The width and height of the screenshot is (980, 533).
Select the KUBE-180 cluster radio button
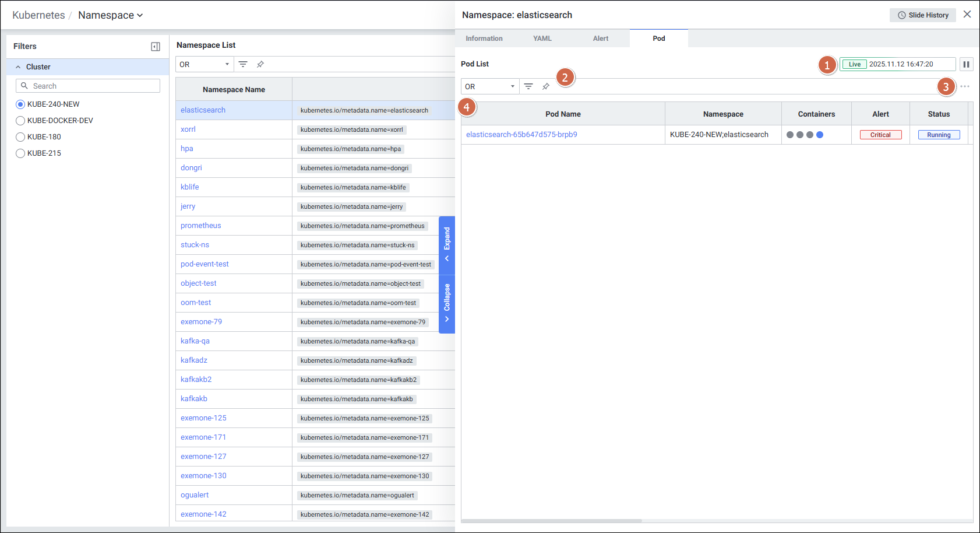(20, 137)
